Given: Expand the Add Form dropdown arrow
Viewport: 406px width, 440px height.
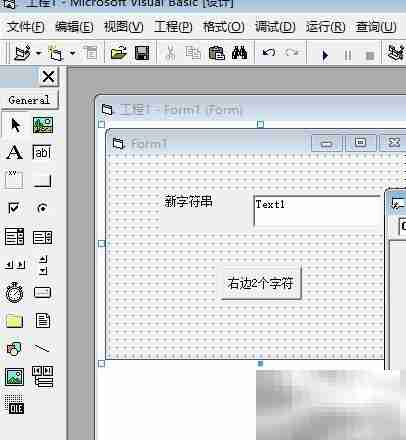Looking at the screenshot, I should click(72, 53).
